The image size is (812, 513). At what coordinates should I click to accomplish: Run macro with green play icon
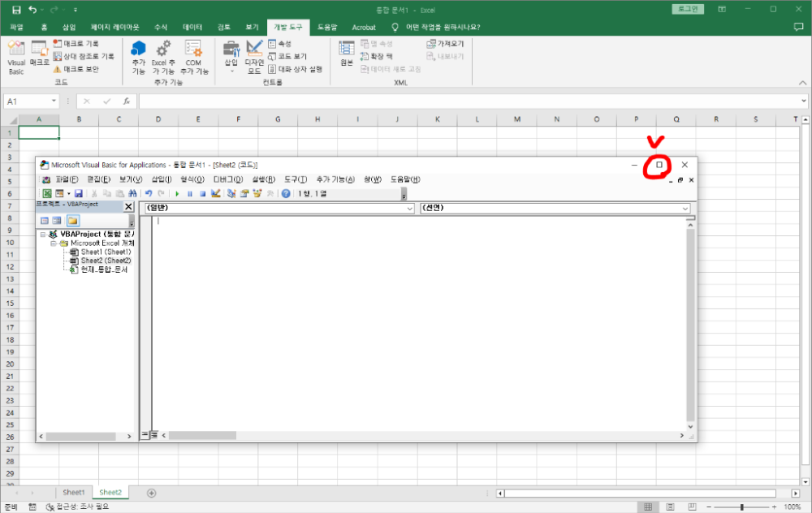coord(177,193)
